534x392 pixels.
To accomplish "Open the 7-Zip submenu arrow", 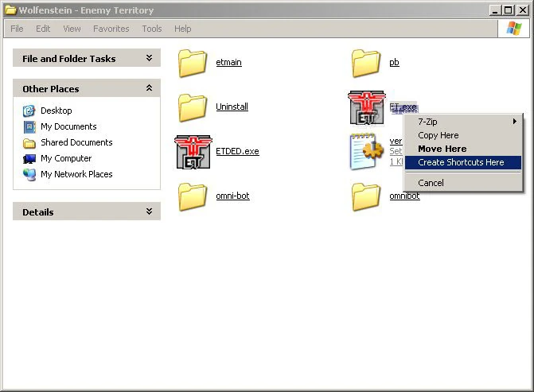I will point(515,121).
